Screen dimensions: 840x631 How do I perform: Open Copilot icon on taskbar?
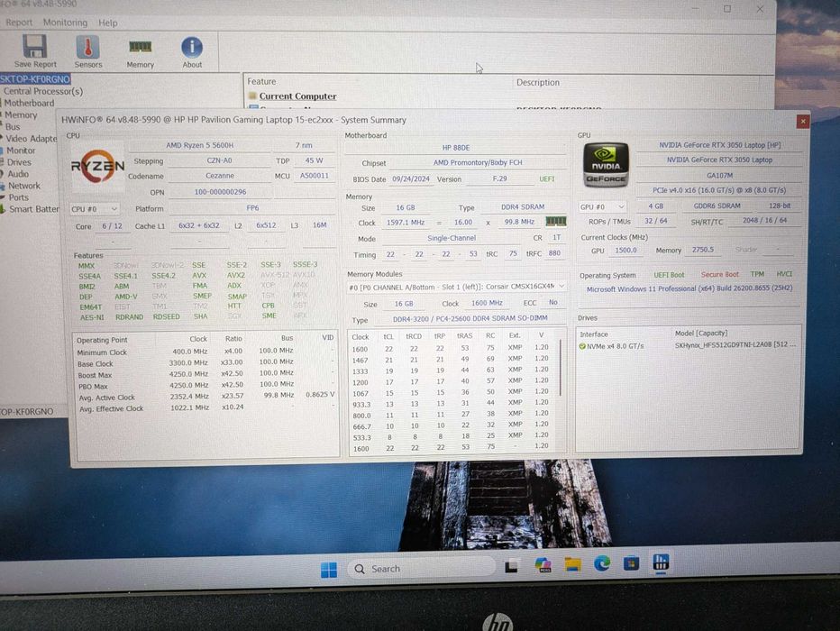click(x=543, y=564)
